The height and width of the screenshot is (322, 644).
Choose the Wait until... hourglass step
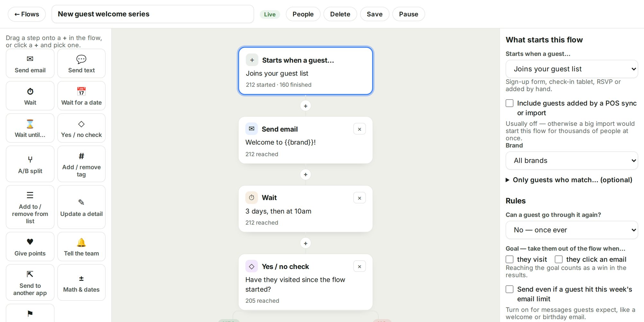tap(30, 128)
